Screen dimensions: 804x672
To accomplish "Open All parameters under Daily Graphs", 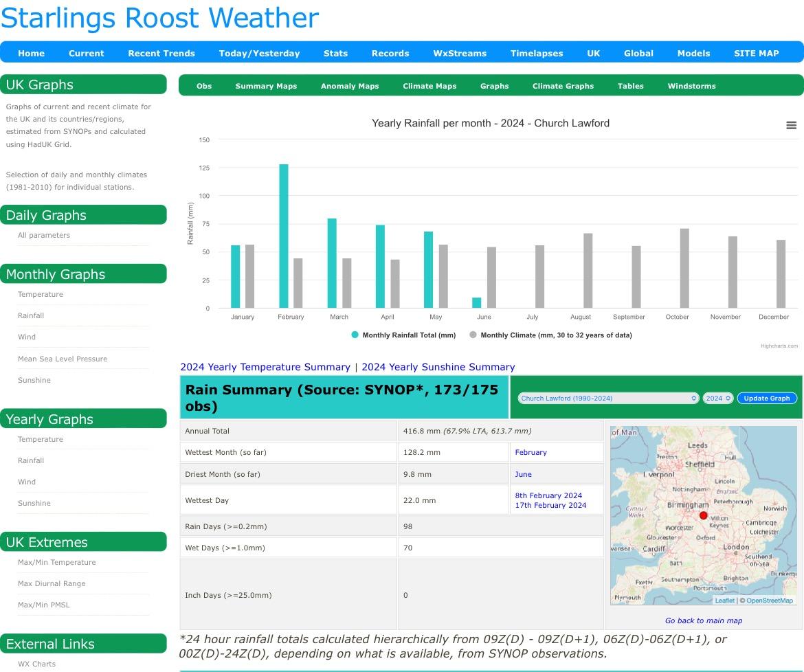I will click(x=43, y=235).
